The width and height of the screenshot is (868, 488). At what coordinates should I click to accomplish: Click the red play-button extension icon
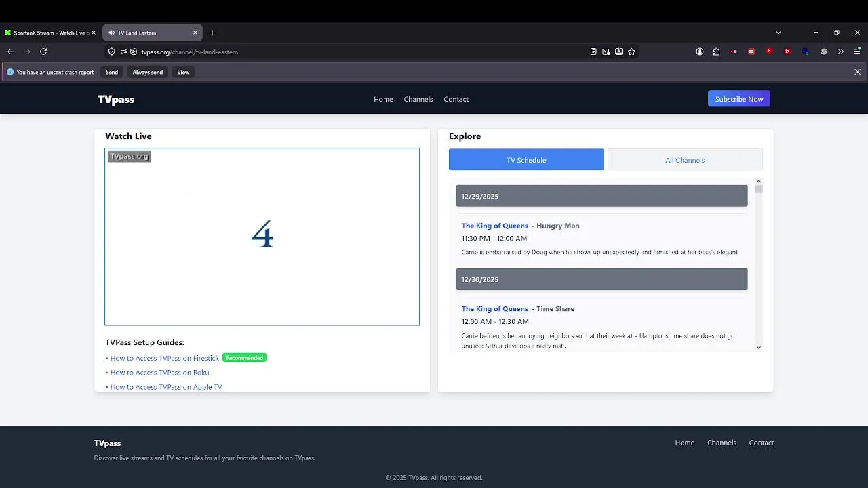pyautogui.click(x=787, y=52)
